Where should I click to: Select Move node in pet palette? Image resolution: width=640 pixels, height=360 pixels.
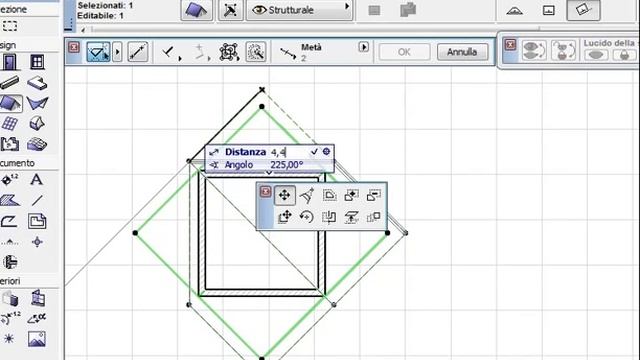tap(284, 195)
